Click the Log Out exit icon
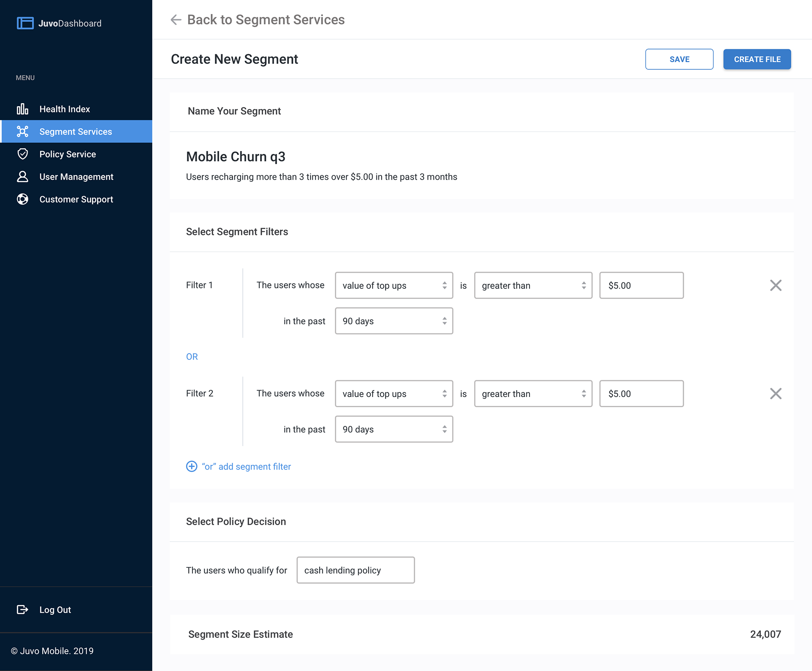Image resolution: width=812 pixels, height=671 pixels. 22,609
